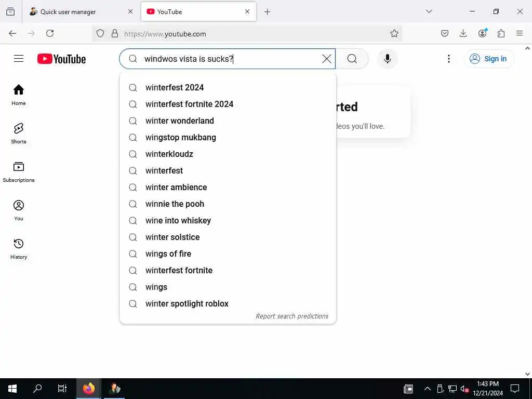Clear the search text with the X

tap(326, 59)
